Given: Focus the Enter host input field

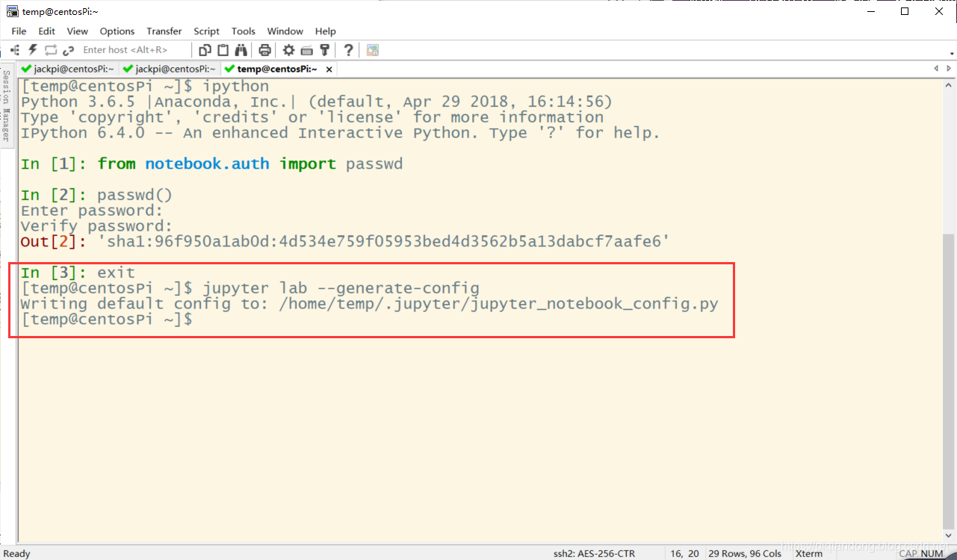Looking at the screenshot, I should tap(134, 50).
